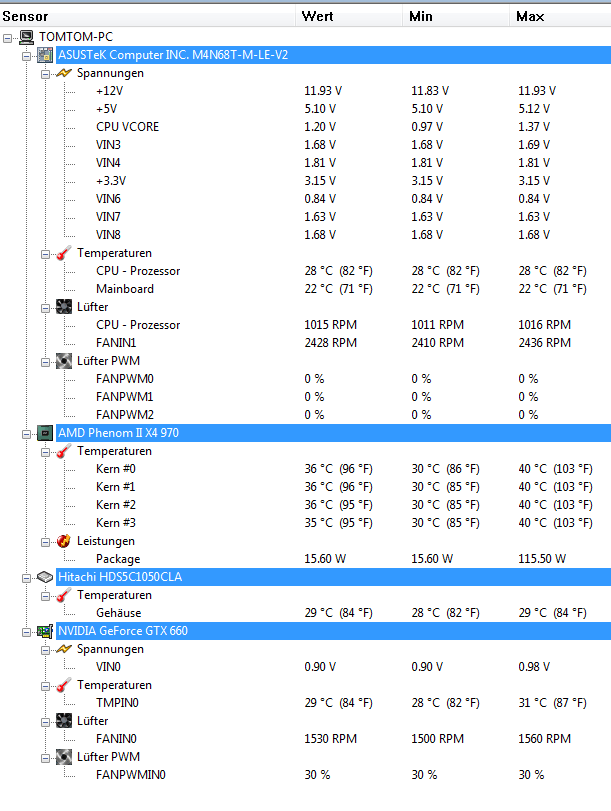The width and height of the screenshot is (611, 811).
Task: Click the NVIDIA Lüfter fan icon
Action: [64, 721]
